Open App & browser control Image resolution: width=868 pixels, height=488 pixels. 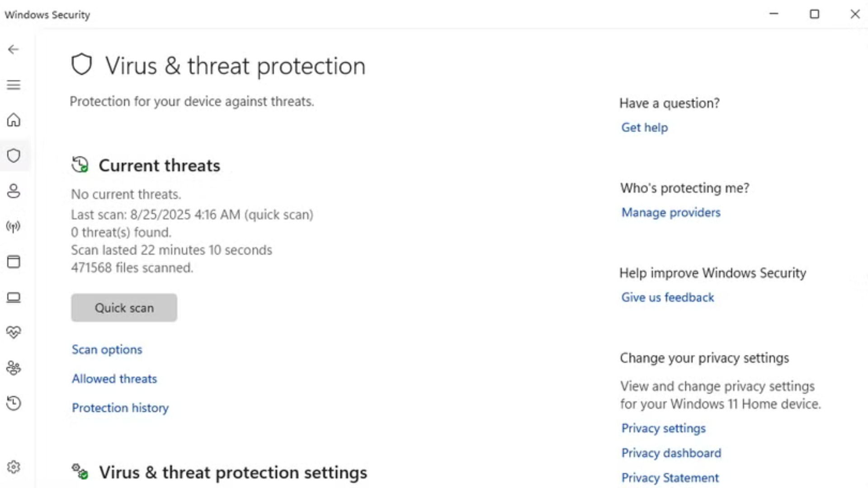(x=14, y=262)
